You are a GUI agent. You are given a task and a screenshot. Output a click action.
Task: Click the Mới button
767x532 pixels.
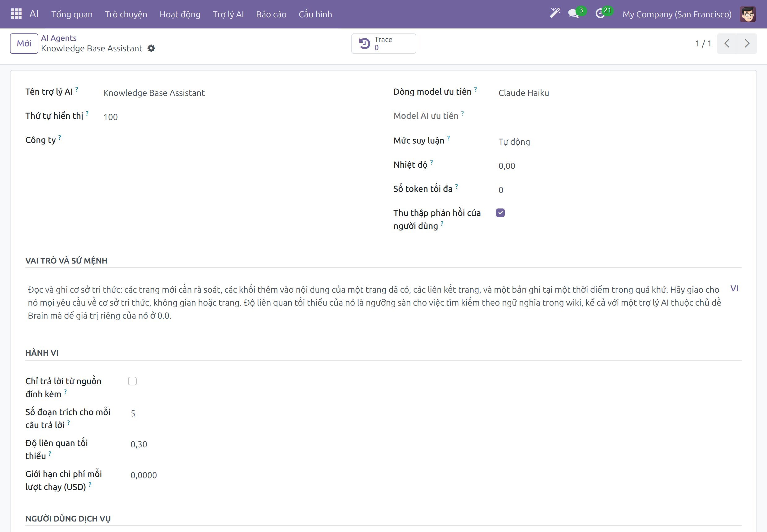[x=24, y=43]
